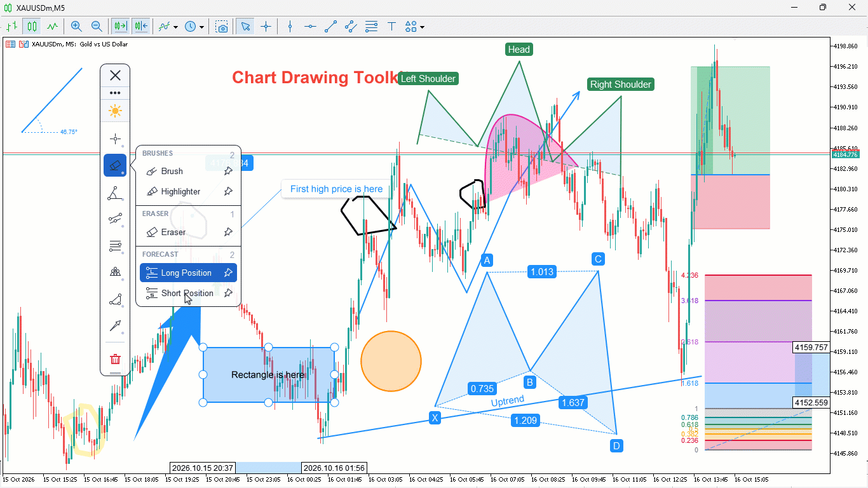Select arrow drawing tool in toolkit

[x=115, y=325]
